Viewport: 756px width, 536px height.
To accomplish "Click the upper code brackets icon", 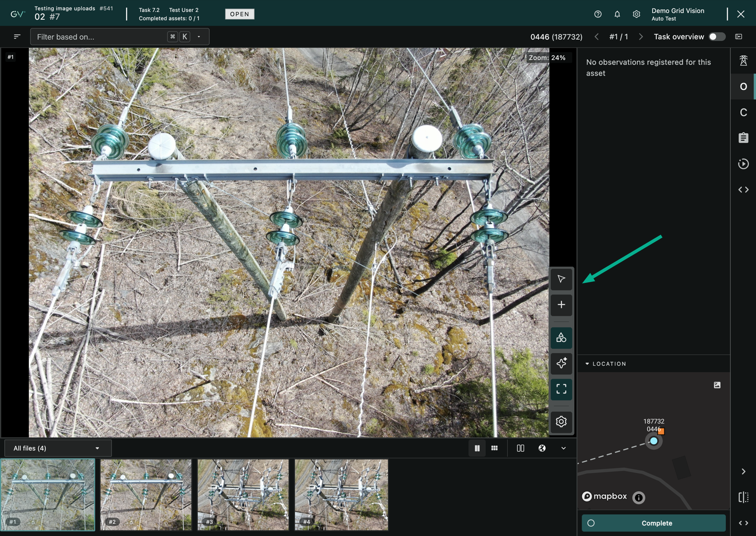I will [x=743, y=190].
